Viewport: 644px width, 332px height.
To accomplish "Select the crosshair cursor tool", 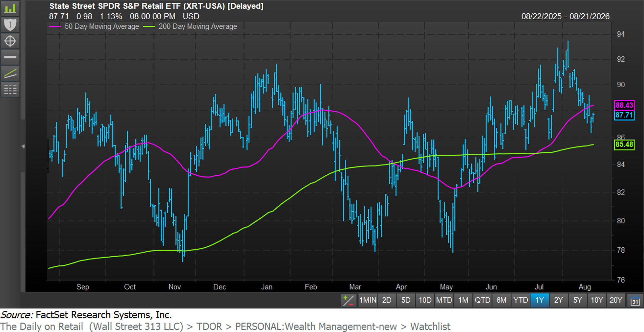I will [x=10, y=41].
